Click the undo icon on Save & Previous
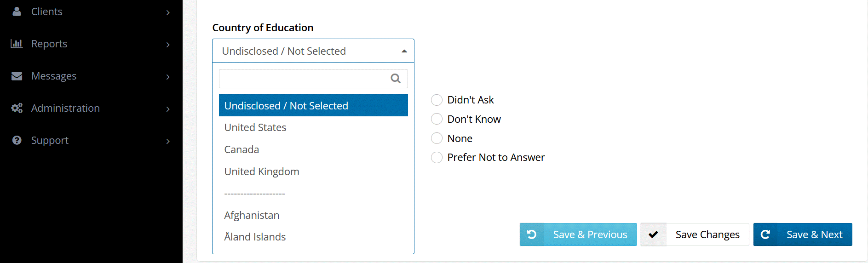Viewport: 868px width, 263px height. click(x=532, y=234)
